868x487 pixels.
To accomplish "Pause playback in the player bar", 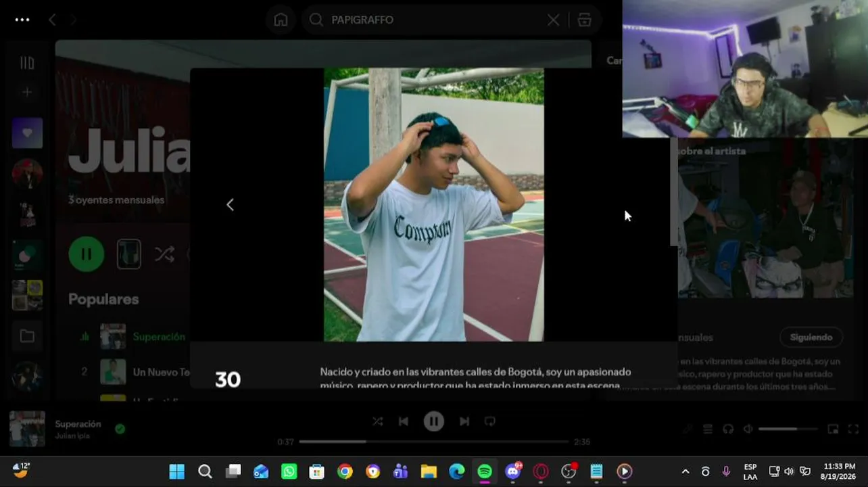I will coord(434,421).
